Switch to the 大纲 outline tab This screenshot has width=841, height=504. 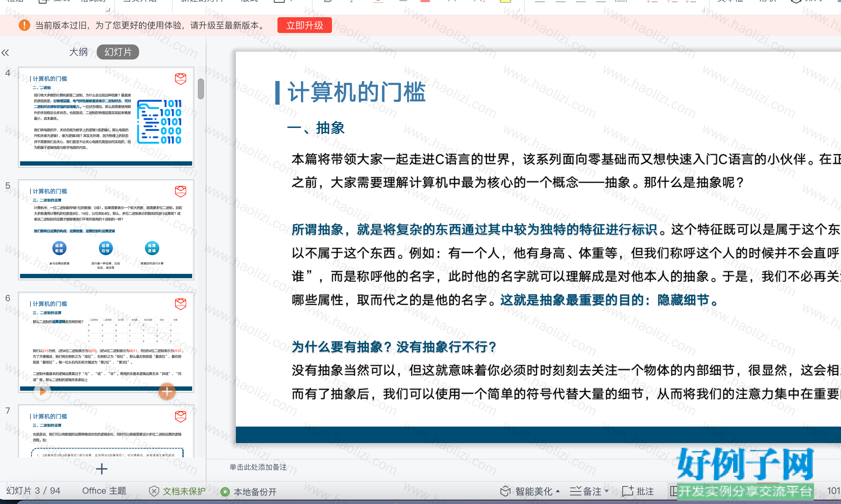[x=78, y=52]
